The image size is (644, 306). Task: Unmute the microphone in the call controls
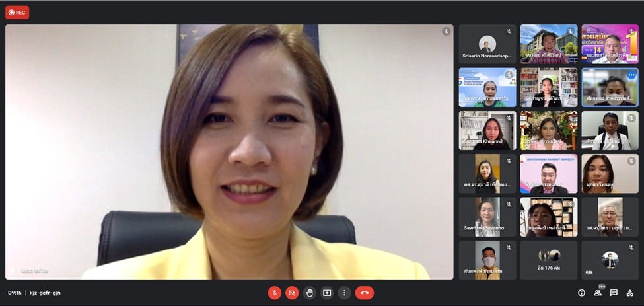tap(275, 293)
